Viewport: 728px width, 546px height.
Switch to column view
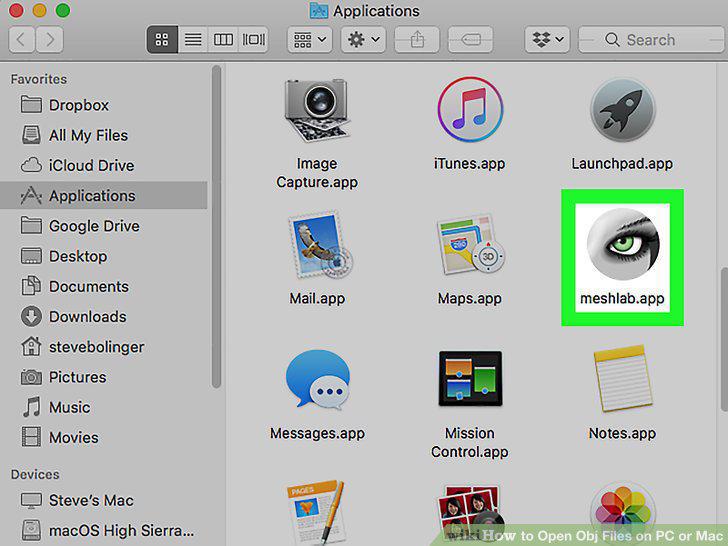223,39
